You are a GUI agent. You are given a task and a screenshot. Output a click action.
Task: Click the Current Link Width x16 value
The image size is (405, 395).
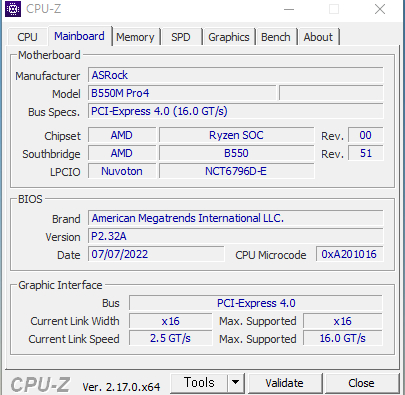[170, 321]
